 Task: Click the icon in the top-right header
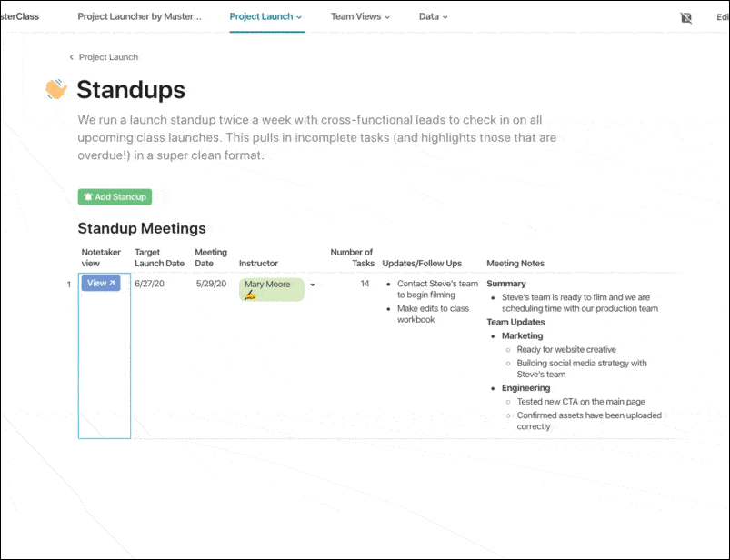(686, 17)
